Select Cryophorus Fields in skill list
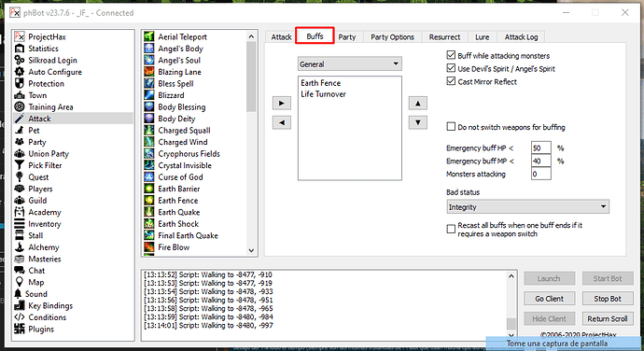Image resolution: width=644 pixels, height=351 pixels. (x=189, y=154)
